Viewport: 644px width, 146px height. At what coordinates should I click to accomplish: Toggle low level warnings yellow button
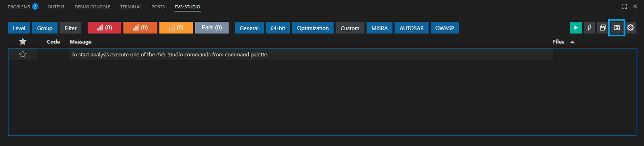click(176, 28)
